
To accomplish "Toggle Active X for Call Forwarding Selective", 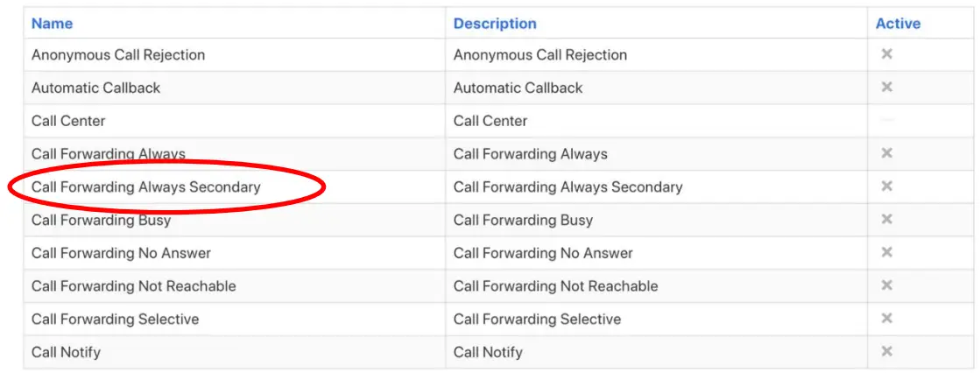I will point(886,319).
